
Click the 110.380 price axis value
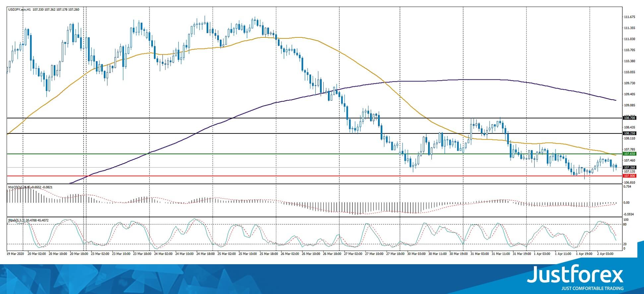(x=629, y=61)
